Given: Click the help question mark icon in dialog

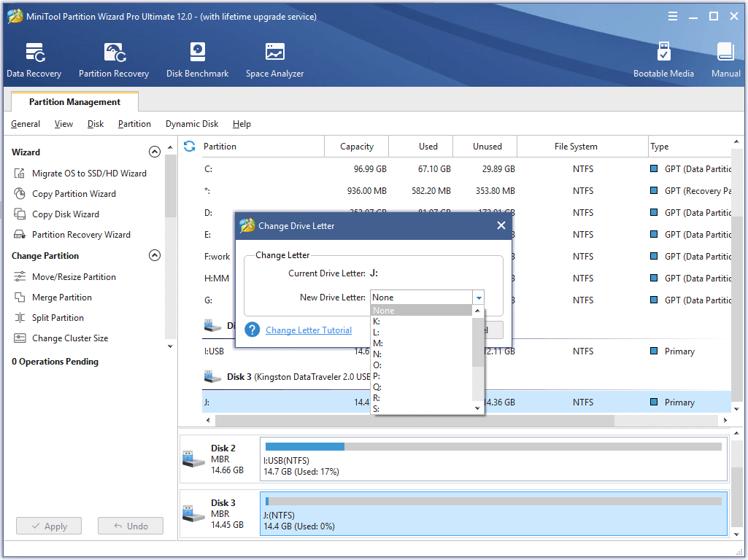Looking at the screenshot, I should pos(252,330).
